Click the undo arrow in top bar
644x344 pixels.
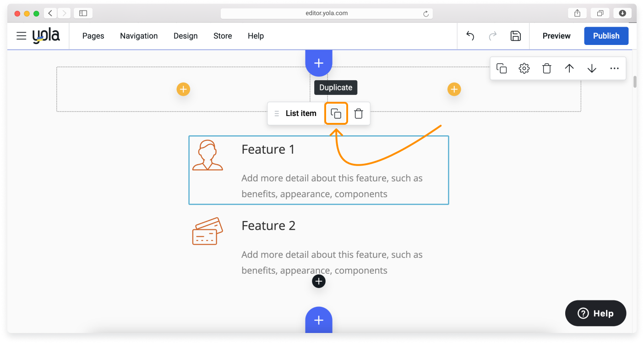[x=470, y=36]
